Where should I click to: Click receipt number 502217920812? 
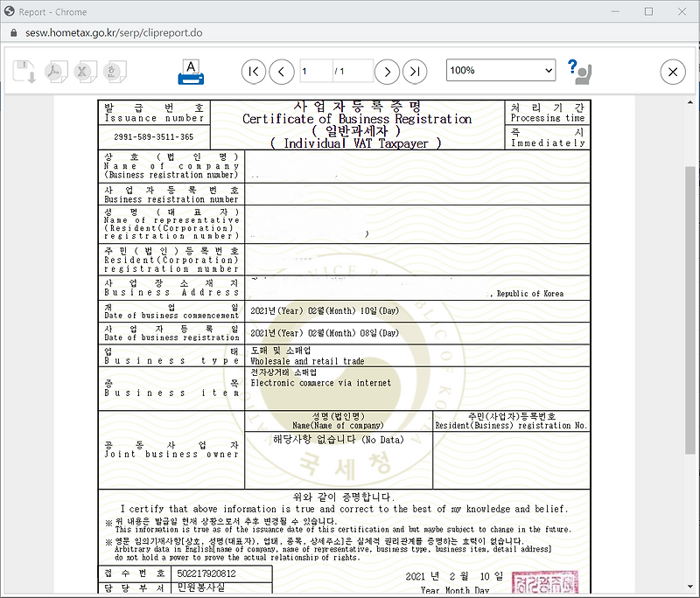coord(206,574)
